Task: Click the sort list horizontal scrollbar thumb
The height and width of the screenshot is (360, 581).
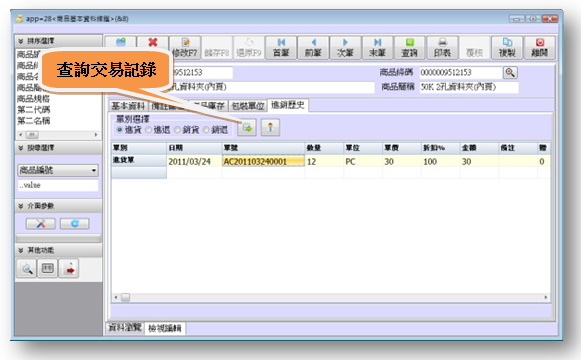Action: [32, 135]
